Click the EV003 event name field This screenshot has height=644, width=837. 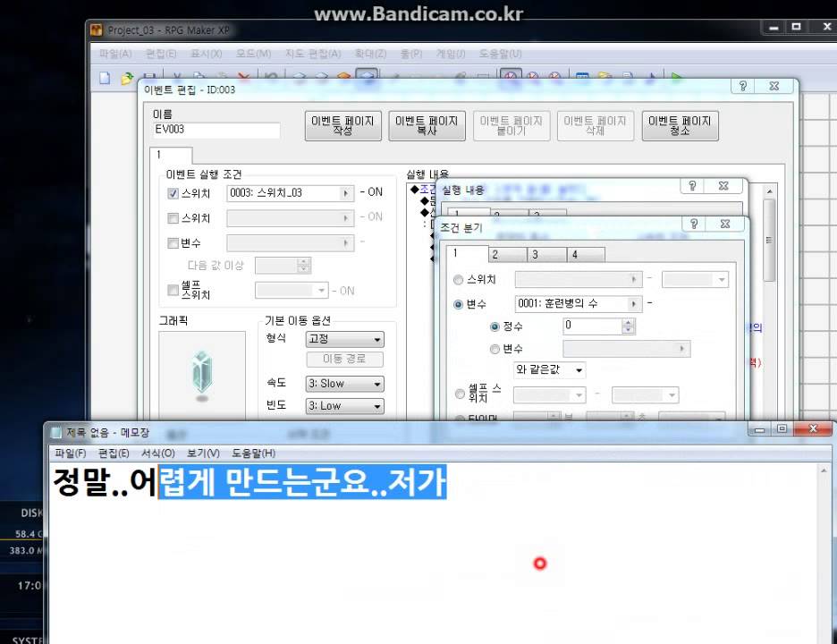[x=216, y=130]
